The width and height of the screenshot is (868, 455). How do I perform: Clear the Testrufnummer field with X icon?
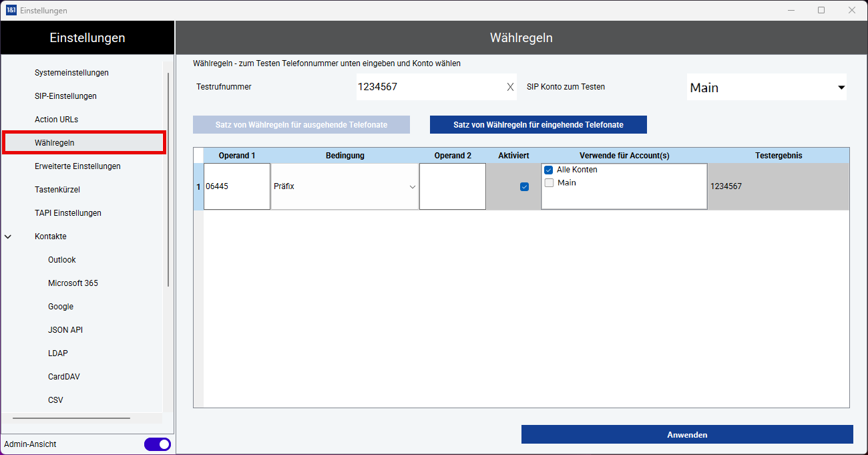(x=510, y=87)
